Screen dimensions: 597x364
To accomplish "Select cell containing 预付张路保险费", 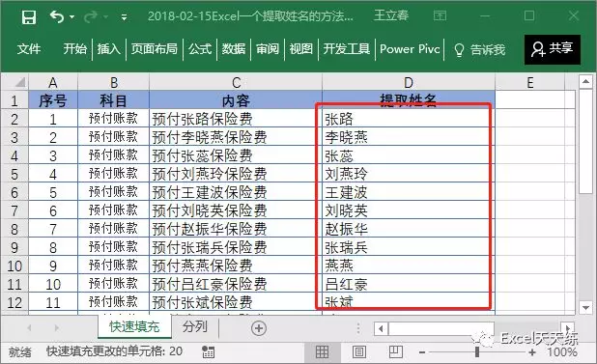I will [236, 119].
